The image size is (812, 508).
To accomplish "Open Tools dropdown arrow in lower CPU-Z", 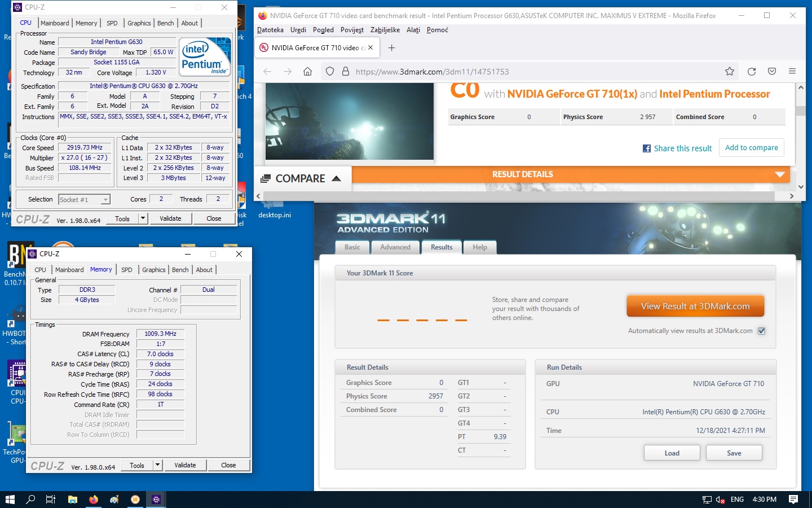I will (157, 465).
